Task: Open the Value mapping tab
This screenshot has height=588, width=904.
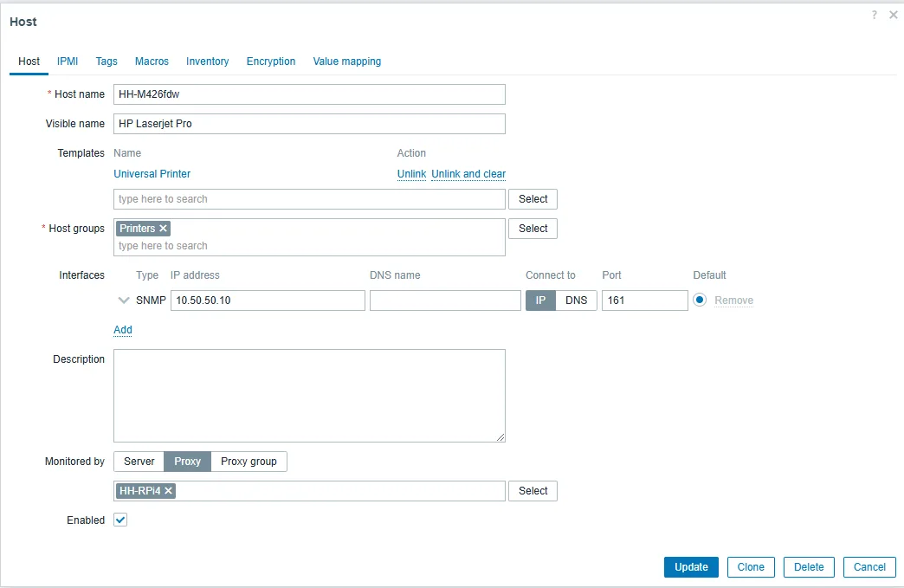Action: point(347,61)
